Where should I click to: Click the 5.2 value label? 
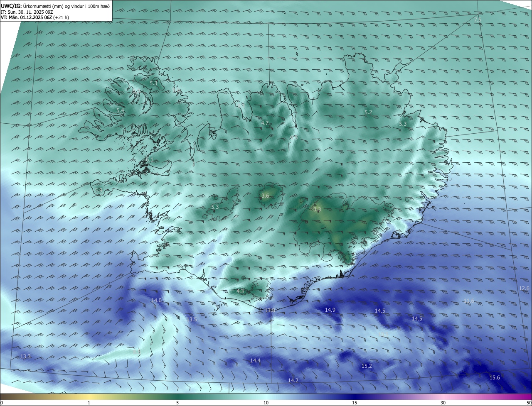pos(368,113)
